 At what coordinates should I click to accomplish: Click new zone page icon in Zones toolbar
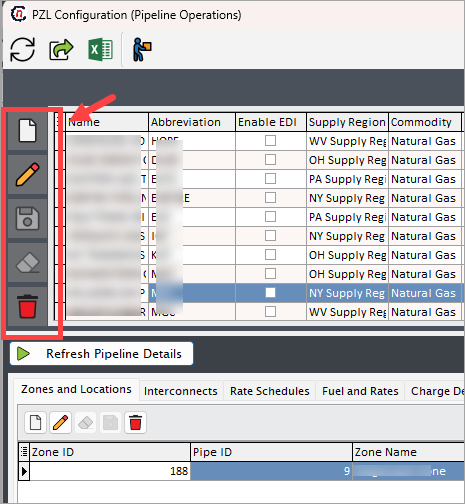(x=35, y=422)
